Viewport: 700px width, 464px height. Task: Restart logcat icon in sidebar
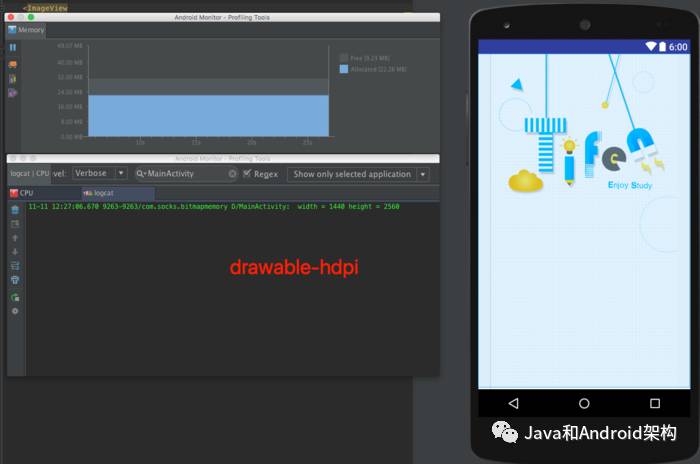[x=15, y=297]
